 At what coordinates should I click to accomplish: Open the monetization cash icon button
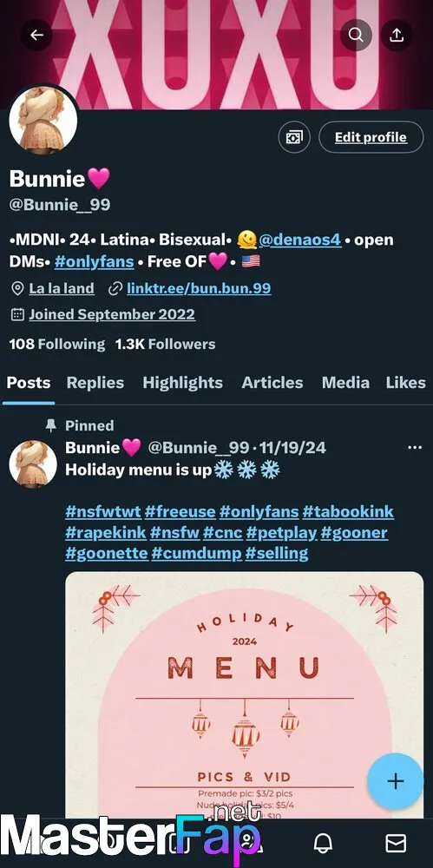pos(294,137)
